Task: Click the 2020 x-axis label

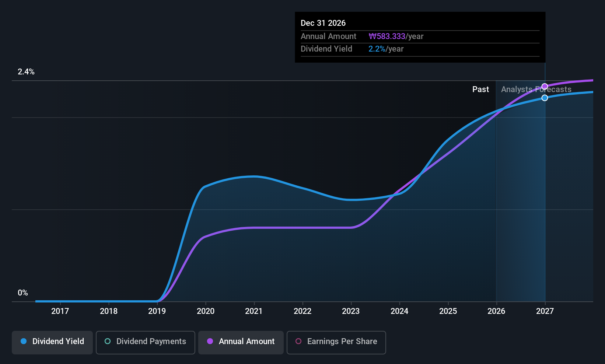Action: pyautogui.click(x=206, y=311)
